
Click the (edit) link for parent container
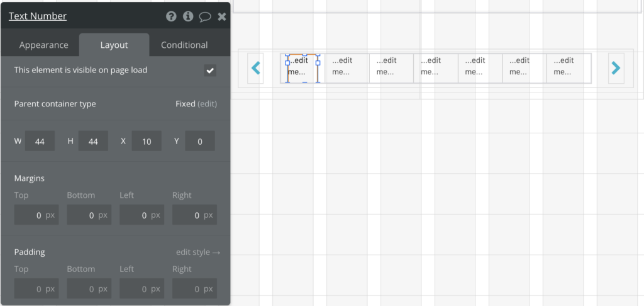[207, 104]
